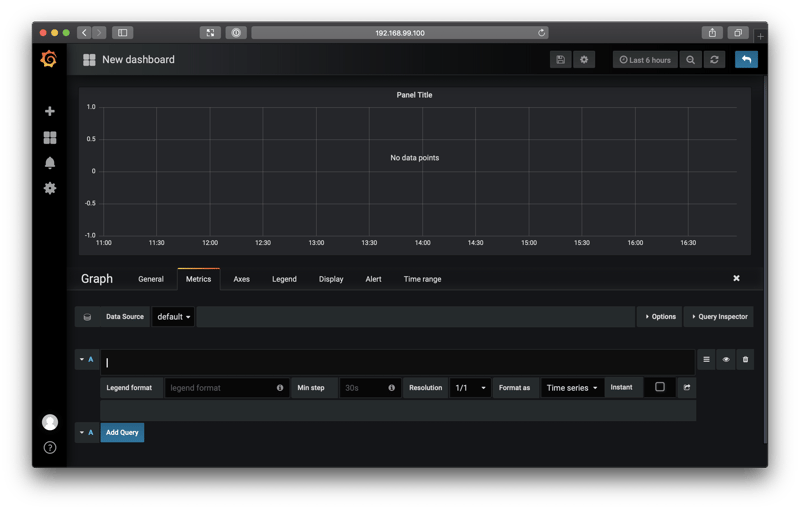Open Configuration gear icon in sidebar

point(50,188)
